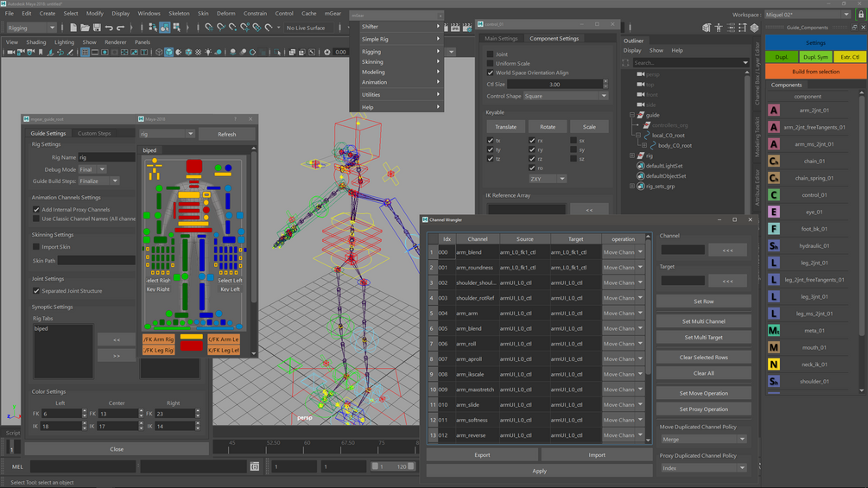Open the Debug Mode Final dropdown

click(x=92, y=170)
